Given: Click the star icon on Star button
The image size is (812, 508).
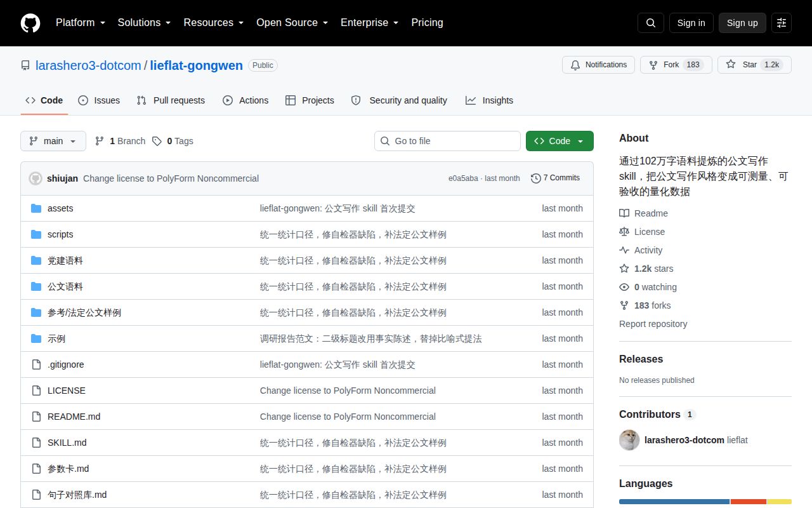Looking at the screenshot, I should tap(731, 65).
